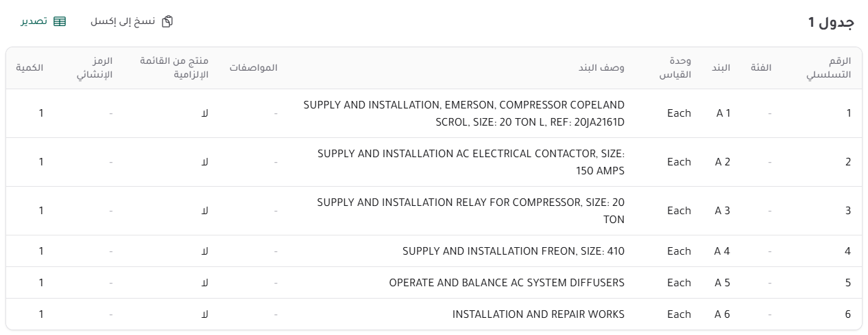The image size is (868, 335).
Task: Click the المواصفات column header
Action: [x=253, y=68]
